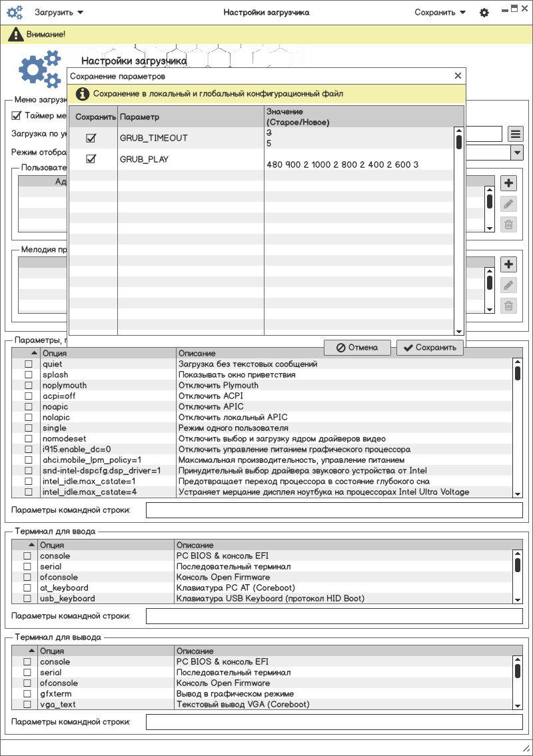Click the Параметр column header
Viewport: 533px width, 756px height.
click(191, 117)
